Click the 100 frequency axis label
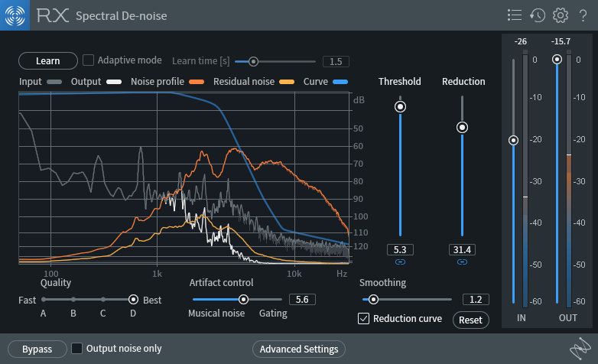The height and width of the screenshot is (364, 598). pos(51,274)
